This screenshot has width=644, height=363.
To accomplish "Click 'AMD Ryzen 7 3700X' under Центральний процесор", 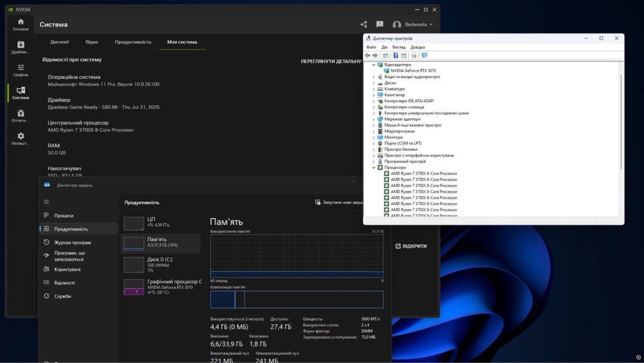I will [91, 130].
